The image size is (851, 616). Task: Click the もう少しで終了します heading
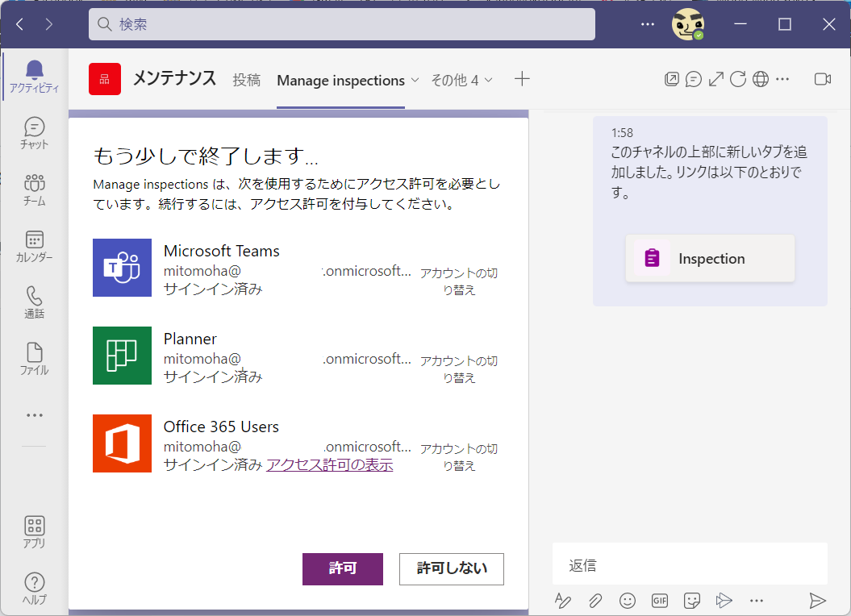pos(206,156)
